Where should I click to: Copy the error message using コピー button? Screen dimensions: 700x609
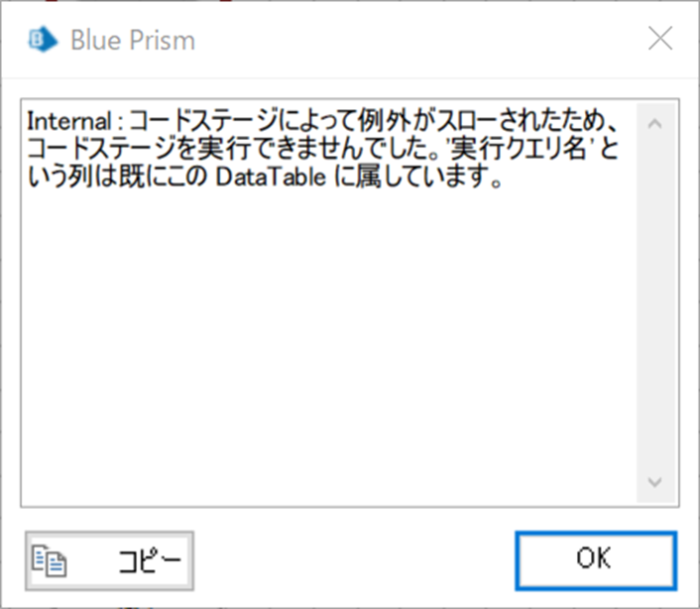pyautogui.click(x=109, y=560)
